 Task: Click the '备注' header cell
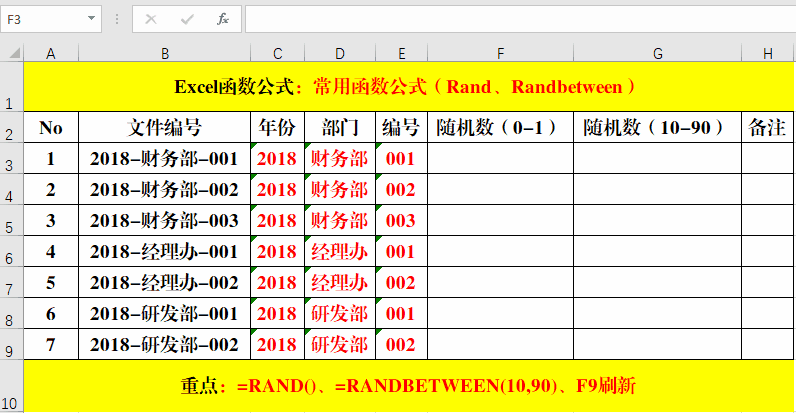(768, 127)
